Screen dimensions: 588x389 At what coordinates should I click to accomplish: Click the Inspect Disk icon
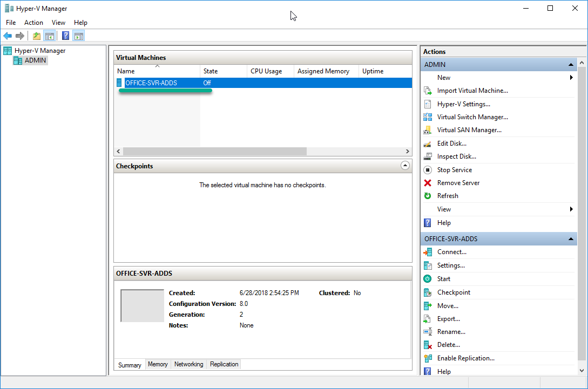pyautogui.click(x=428, y=156)
